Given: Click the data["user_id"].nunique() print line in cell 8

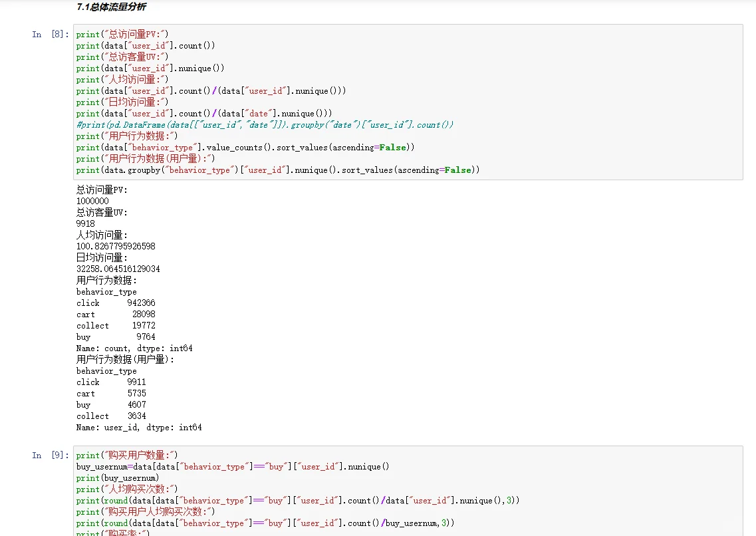Looking at the screenshot, I should click(150, 68).
